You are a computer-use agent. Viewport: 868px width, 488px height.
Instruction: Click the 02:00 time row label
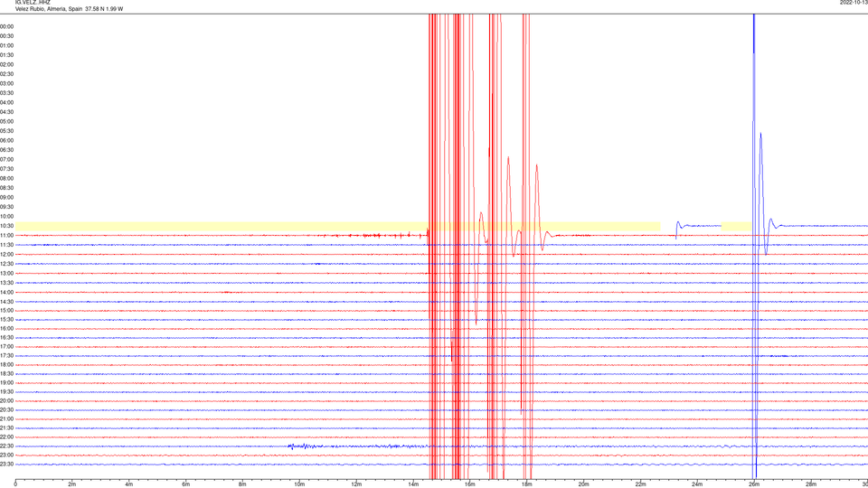point(6,64)
